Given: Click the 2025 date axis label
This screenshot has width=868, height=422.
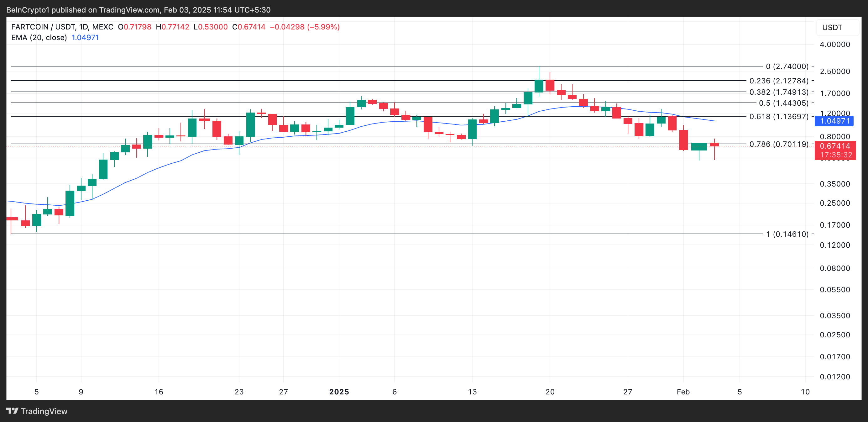Looking at the screenshot, I should click(x=339, y=392).
